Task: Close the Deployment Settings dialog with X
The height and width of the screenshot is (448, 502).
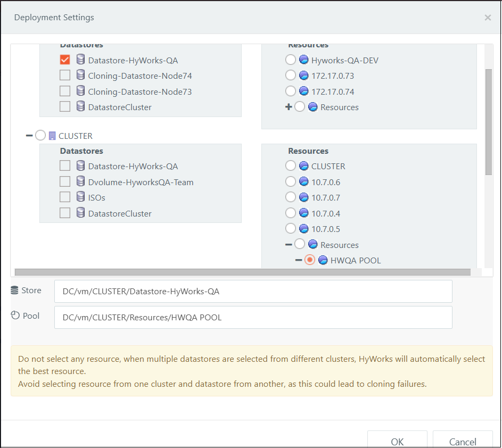Action: [x=488, y=18]
